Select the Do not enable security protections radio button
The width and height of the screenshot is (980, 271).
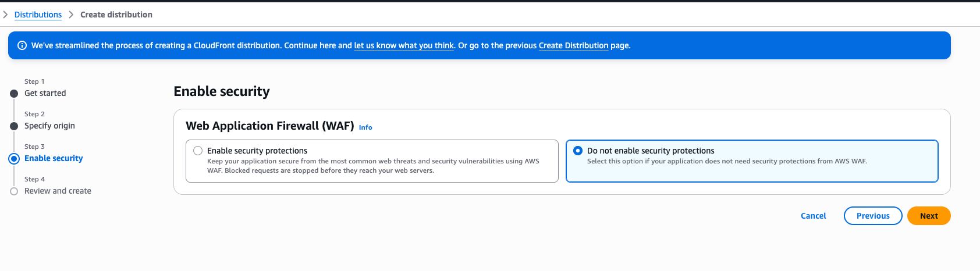click(x=578, y=151)
